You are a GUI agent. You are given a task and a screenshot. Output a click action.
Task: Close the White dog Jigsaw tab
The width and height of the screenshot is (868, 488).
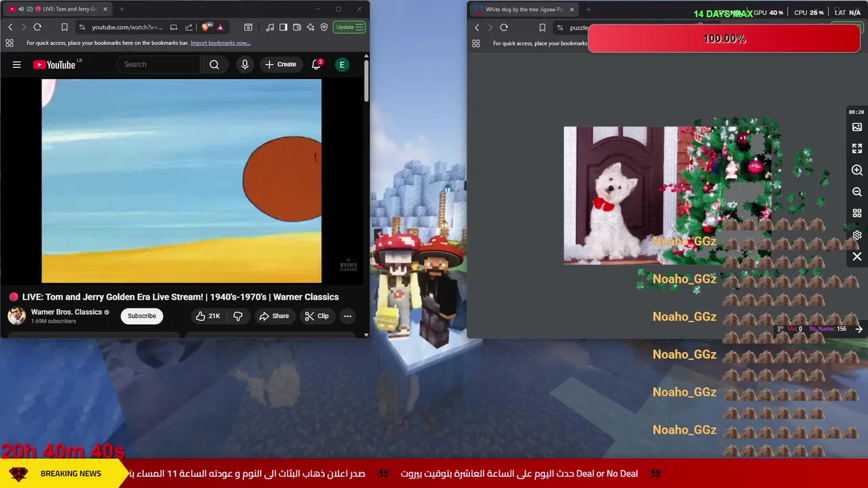(x=572, y=9)
